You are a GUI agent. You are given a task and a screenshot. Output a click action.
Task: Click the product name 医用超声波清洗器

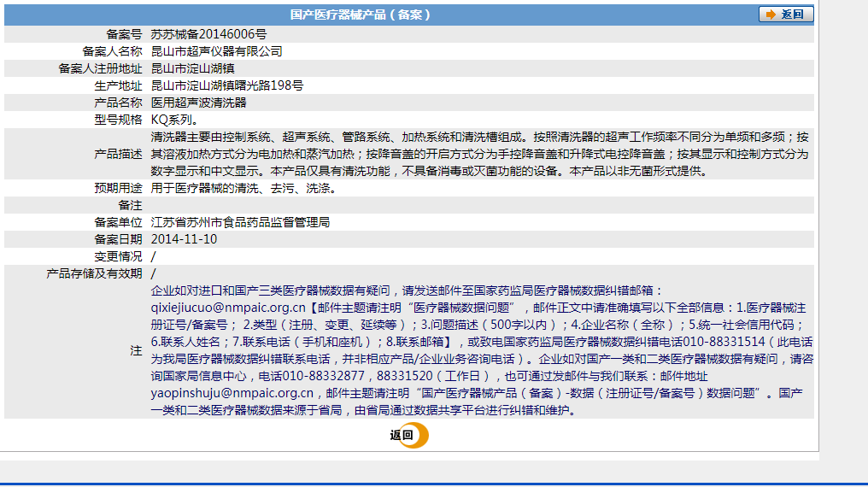[x=198, y=103]
